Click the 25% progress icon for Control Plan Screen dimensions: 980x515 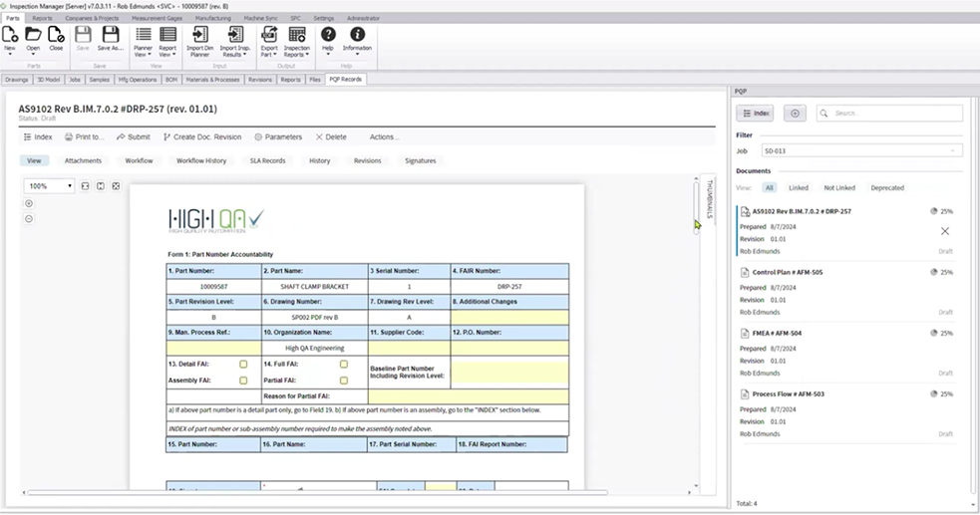pos(934,272)
